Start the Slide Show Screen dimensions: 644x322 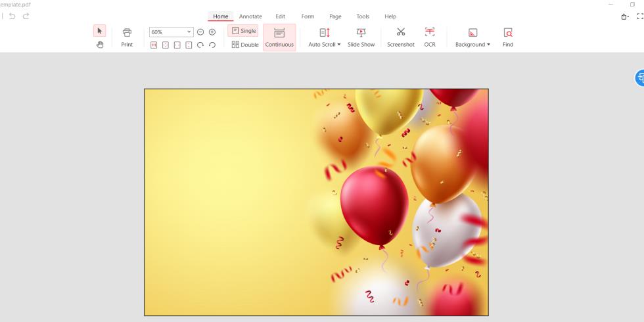click(361, 37)
